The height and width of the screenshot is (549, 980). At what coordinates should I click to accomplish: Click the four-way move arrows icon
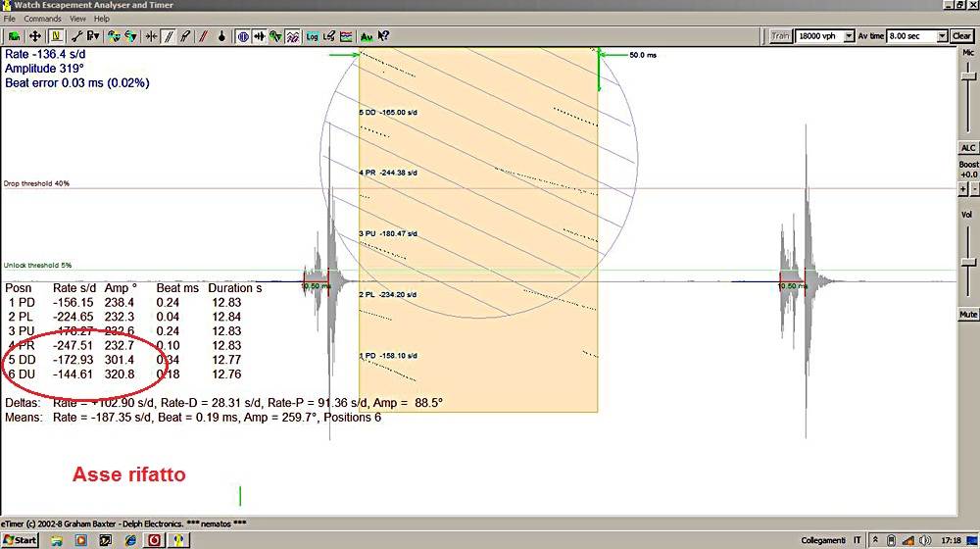point(35,36)
